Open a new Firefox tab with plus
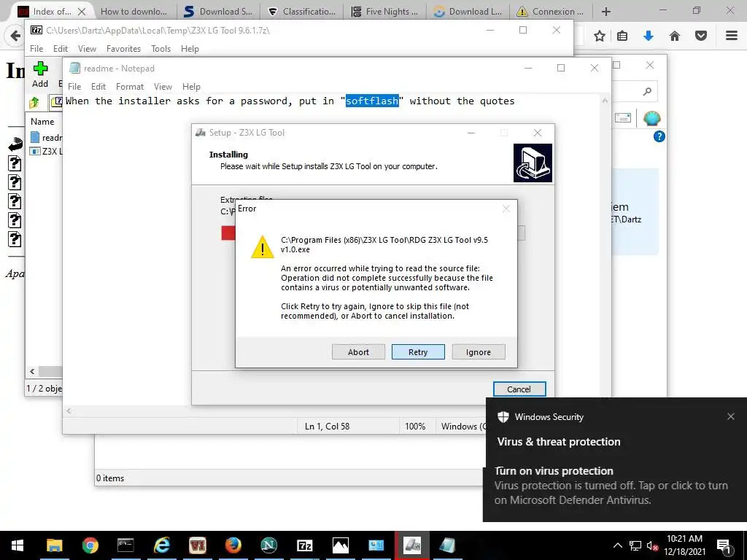Viewport: 747px width, 560px height. click(606, 12)
